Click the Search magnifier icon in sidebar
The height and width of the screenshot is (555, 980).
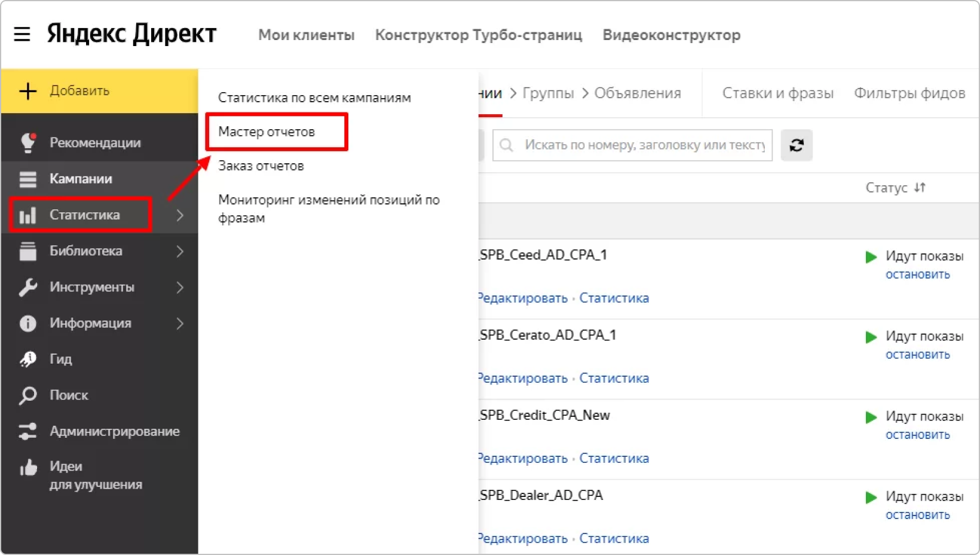coord(28,395)
